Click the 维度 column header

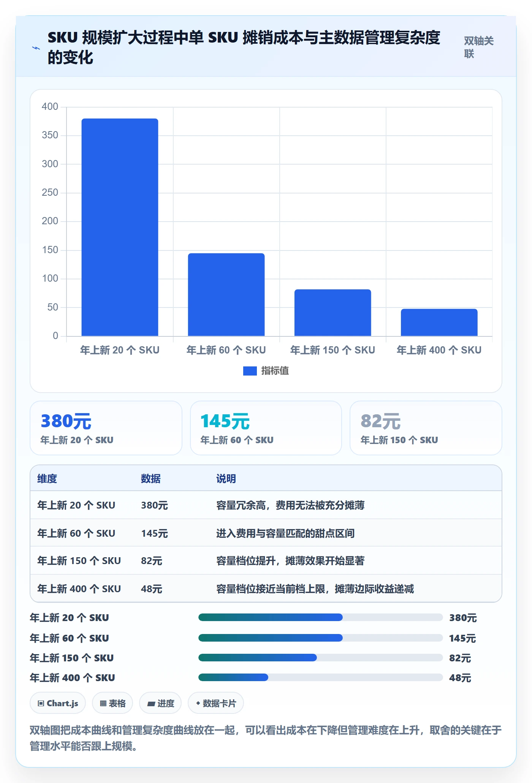[47, 479]
